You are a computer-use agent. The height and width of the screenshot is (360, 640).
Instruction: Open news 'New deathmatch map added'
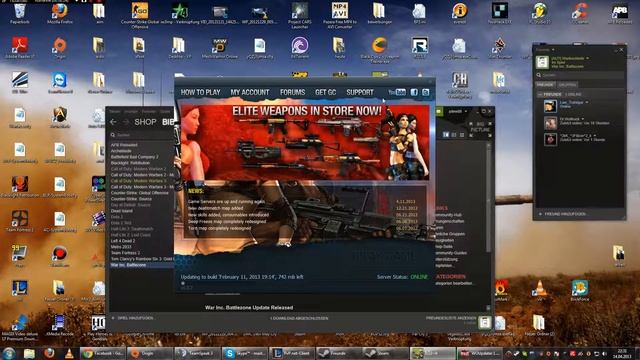click(215, 208)
